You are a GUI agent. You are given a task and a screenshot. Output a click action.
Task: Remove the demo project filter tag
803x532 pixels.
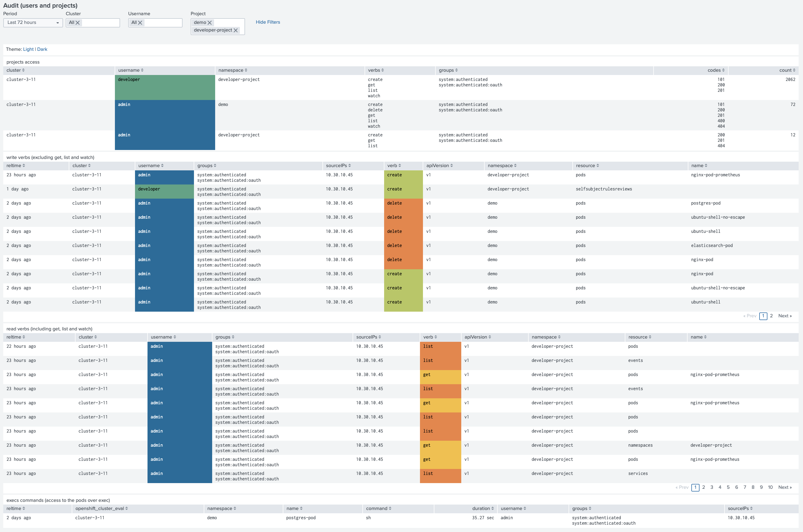tap(210, 23)
